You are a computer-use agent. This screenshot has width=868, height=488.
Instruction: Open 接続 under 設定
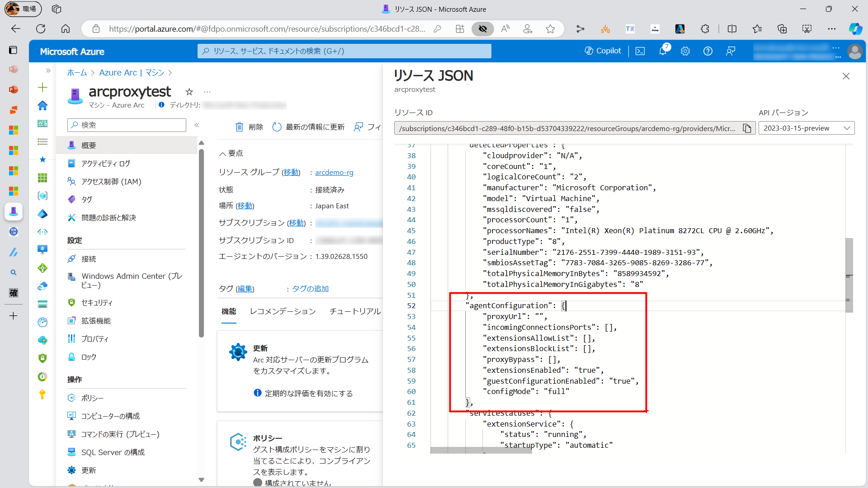point(127,258)
